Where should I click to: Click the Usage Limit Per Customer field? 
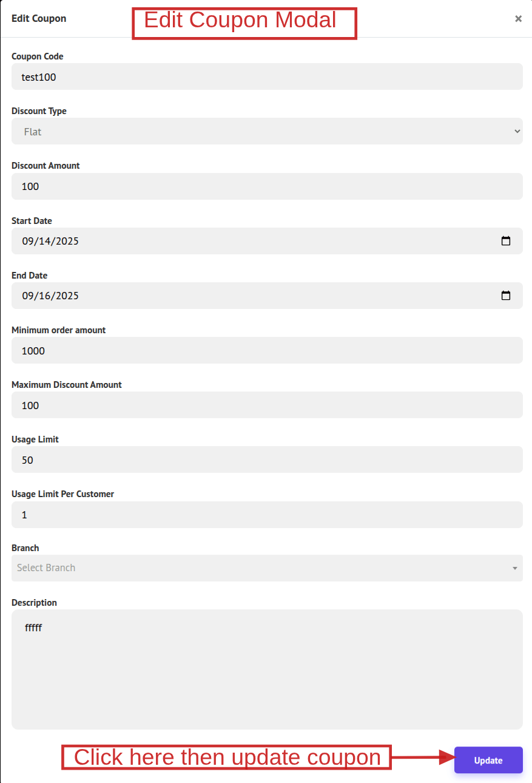pos(267,515)
